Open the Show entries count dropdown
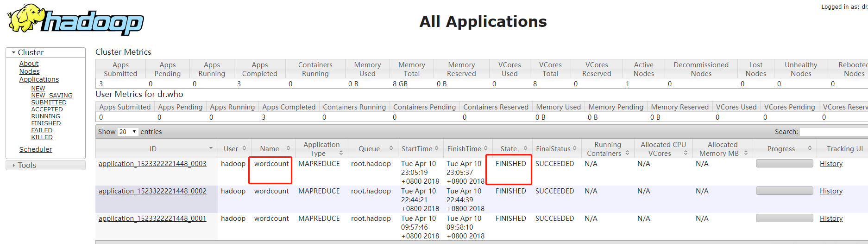The width and height of the screenshot is (868, 244). click(128, 132)
